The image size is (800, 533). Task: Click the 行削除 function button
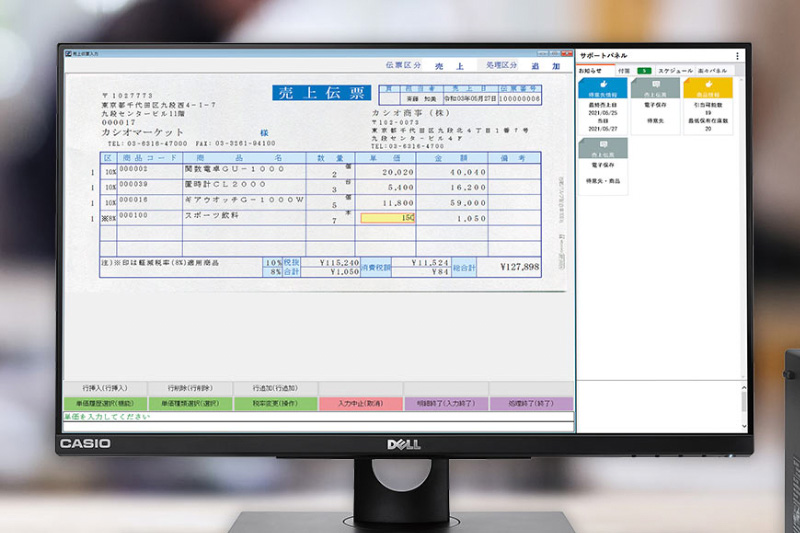(190, 388)
